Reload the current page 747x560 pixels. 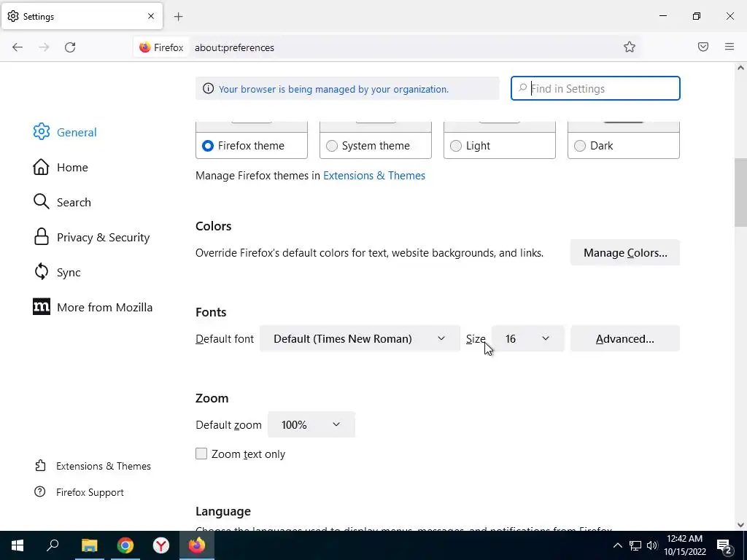click(70, 47)
